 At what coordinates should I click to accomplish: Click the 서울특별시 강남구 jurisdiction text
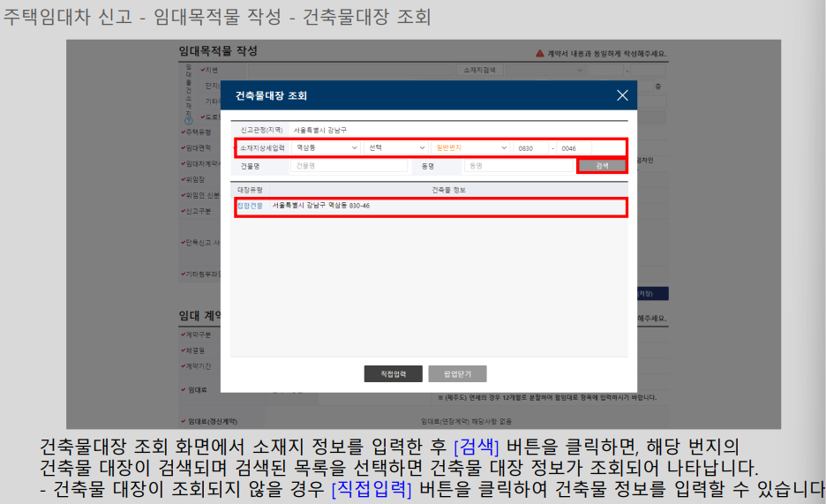pos(319,130)
